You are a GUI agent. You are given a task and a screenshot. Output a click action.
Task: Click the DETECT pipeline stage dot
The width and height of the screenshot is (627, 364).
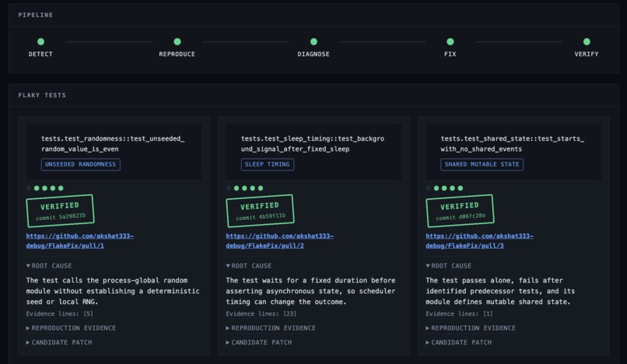(40, 41)
